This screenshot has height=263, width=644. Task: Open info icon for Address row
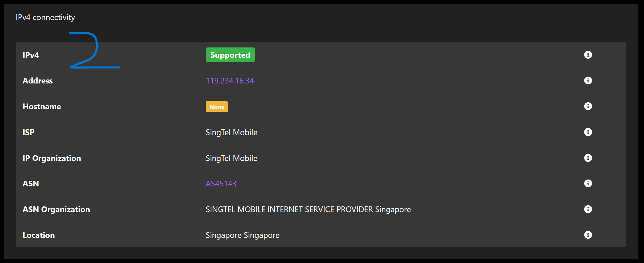(x=588, y=80)
